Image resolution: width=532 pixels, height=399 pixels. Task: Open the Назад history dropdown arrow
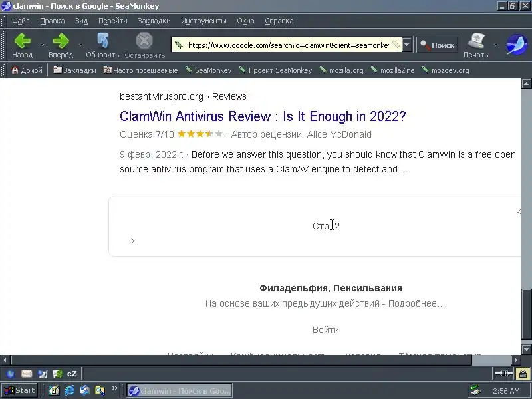42,45
